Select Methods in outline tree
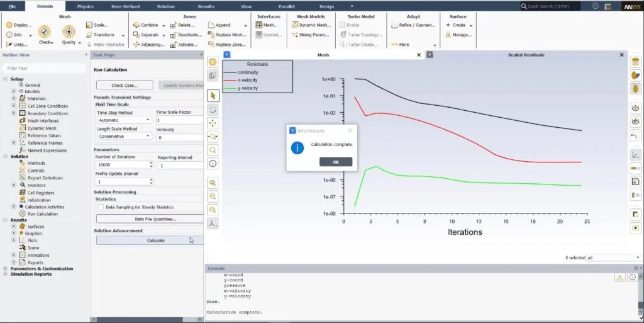Image resolution: width=644 pixels, height=323 pixels. (36, 163)
